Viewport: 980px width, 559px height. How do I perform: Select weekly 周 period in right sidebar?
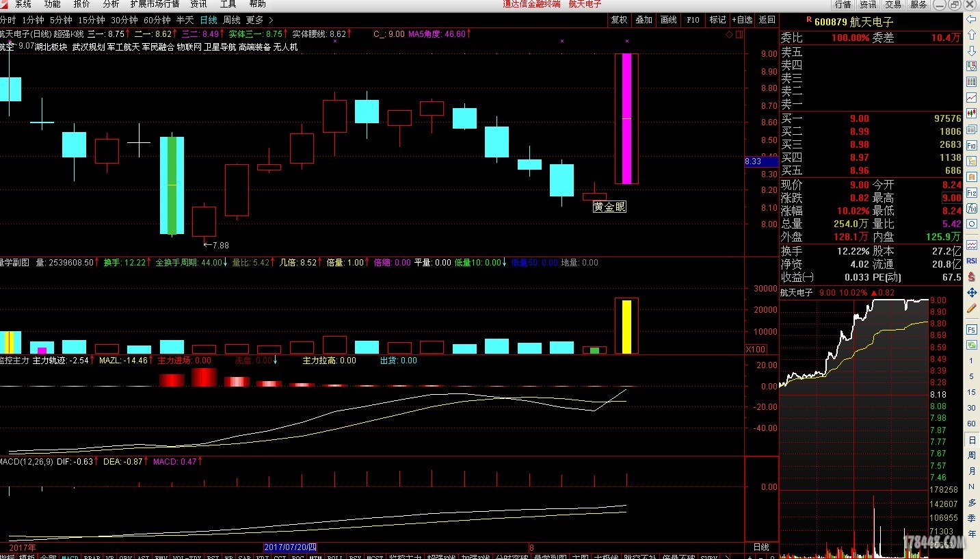[972, 455]
